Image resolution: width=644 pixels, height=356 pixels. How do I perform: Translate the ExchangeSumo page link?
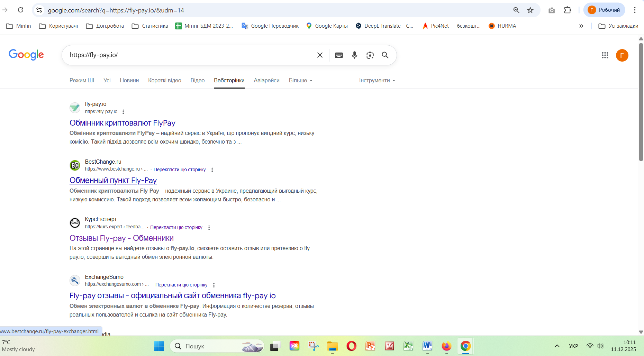tap(181, 285)
